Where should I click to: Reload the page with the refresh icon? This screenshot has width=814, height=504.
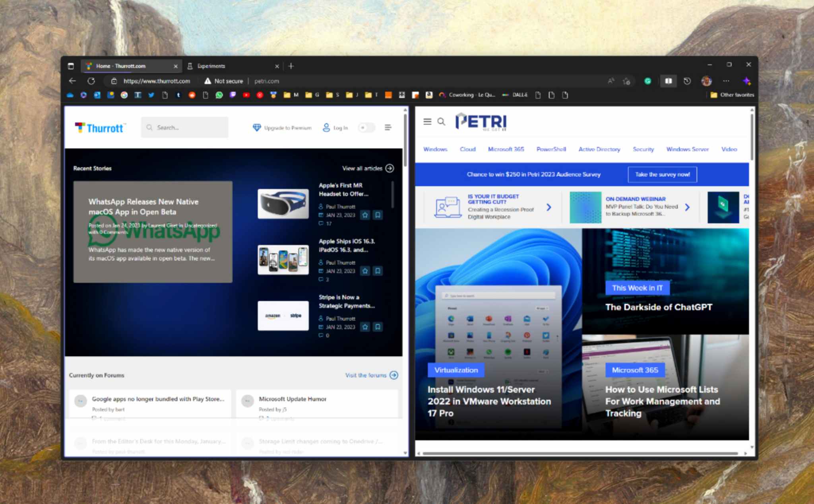coord(91,81)
